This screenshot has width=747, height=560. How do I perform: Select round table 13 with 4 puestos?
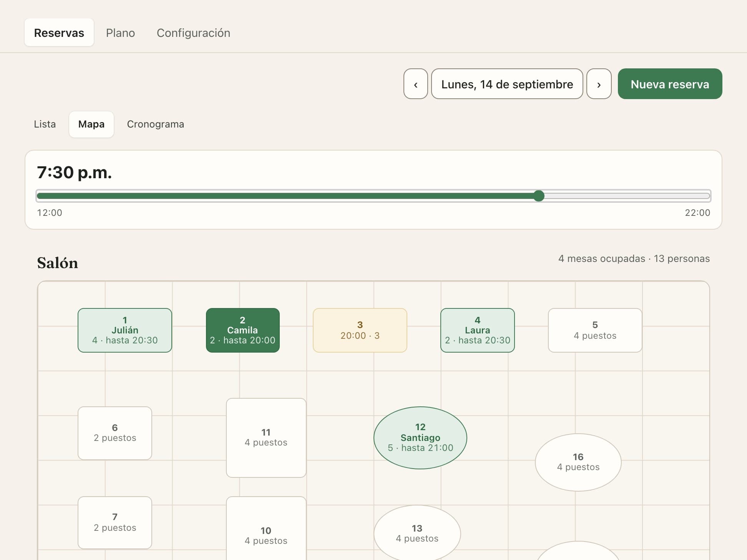pyautogui.click(x=417, y=533)
